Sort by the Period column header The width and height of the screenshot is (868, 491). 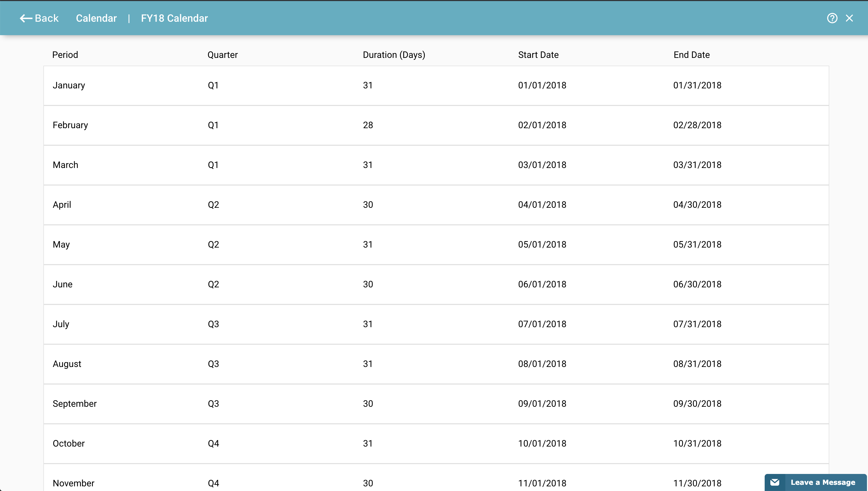65,55
